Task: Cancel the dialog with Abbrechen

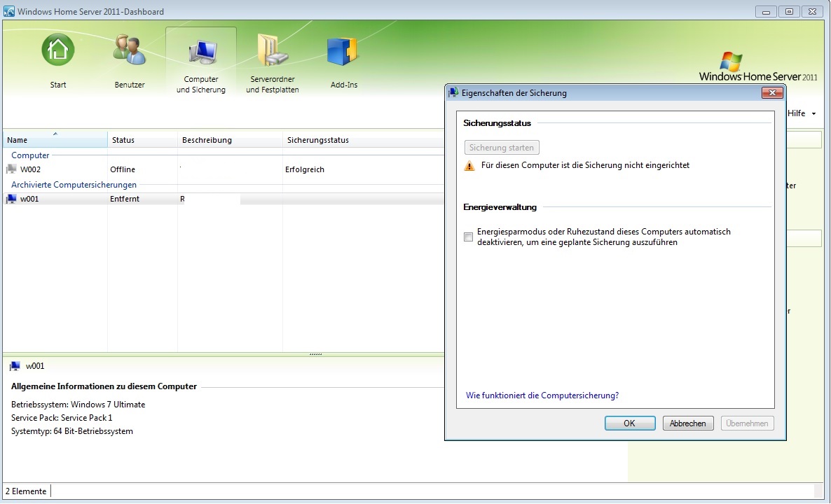Action: [688, 423]
